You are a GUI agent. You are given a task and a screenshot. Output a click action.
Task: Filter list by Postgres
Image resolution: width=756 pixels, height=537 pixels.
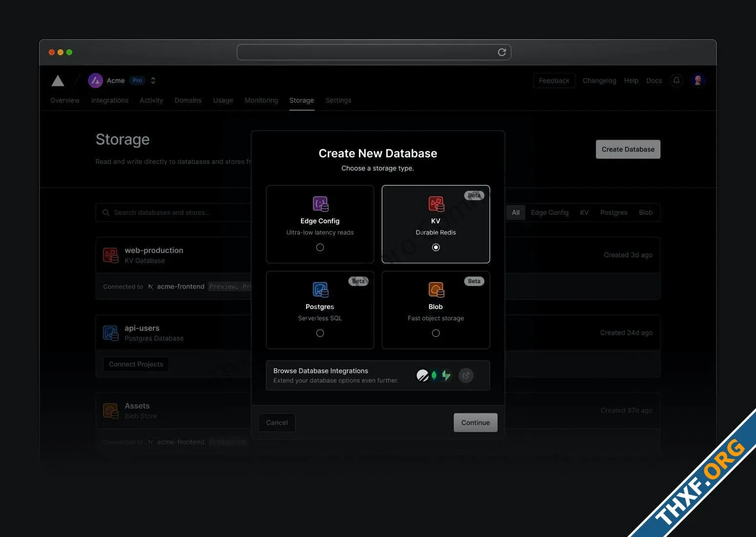point(614,212)
